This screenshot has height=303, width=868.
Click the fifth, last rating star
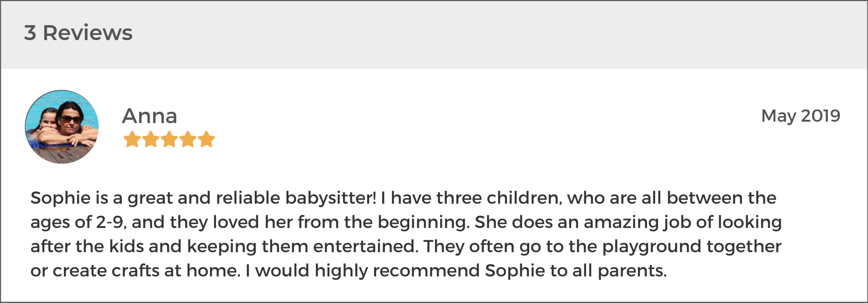206,139
